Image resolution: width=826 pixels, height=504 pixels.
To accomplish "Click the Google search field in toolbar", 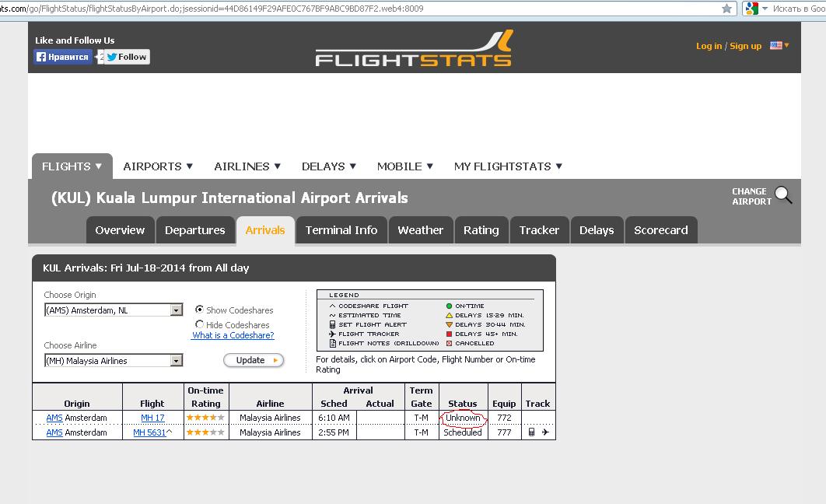I will click(799, 9).
